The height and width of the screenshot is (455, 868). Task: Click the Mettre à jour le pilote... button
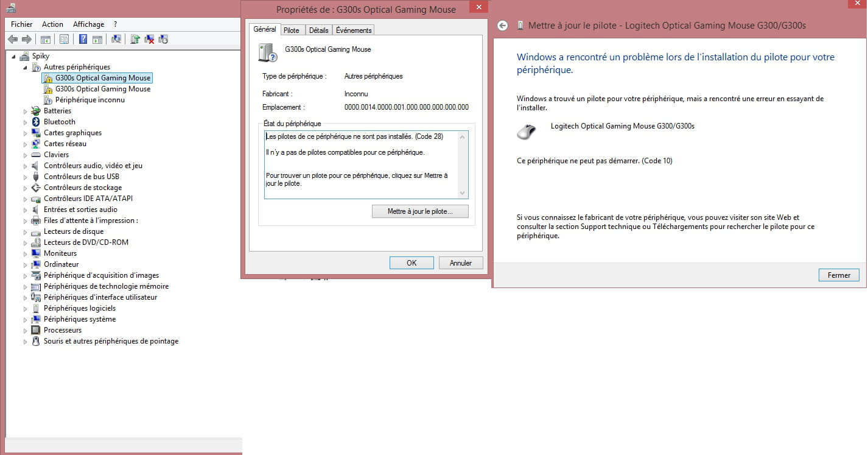(420, 211)
